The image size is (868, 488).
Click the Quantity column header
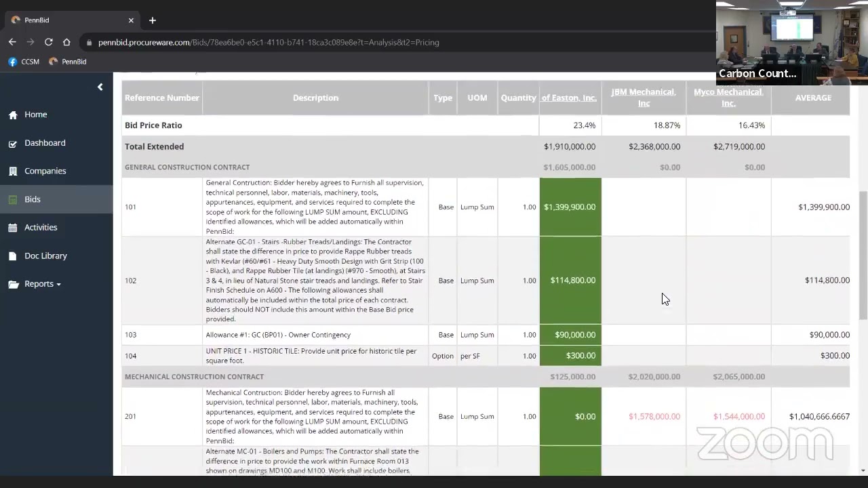coord(518,98)
